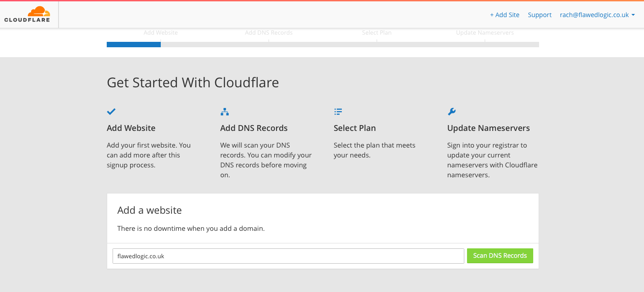Image resolution: width=644 pixels, height=292 pixels.
Task: Focus the domain input field containing flawedlogic.co.uk
Action: point(288,256)
